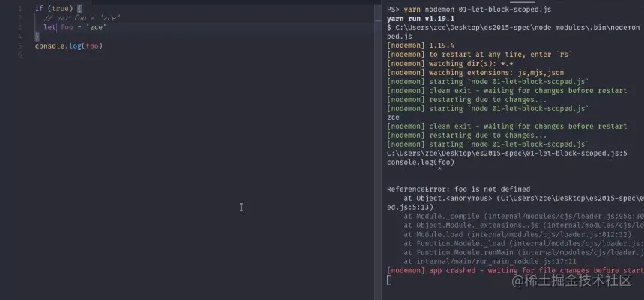Click the 'if (true) {' code line
This screenshot has width=644, height=300.
coord(58,9)
